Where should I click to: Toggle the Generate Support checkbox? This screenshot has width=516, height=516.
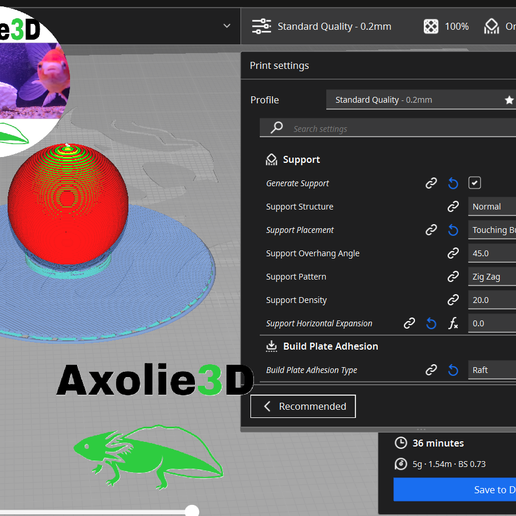point(474,183)
